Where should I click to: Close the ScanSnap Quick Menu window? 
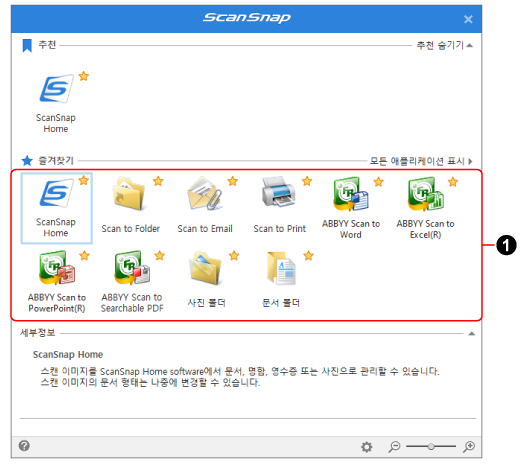pyautogui.click(x=468, y=19)
